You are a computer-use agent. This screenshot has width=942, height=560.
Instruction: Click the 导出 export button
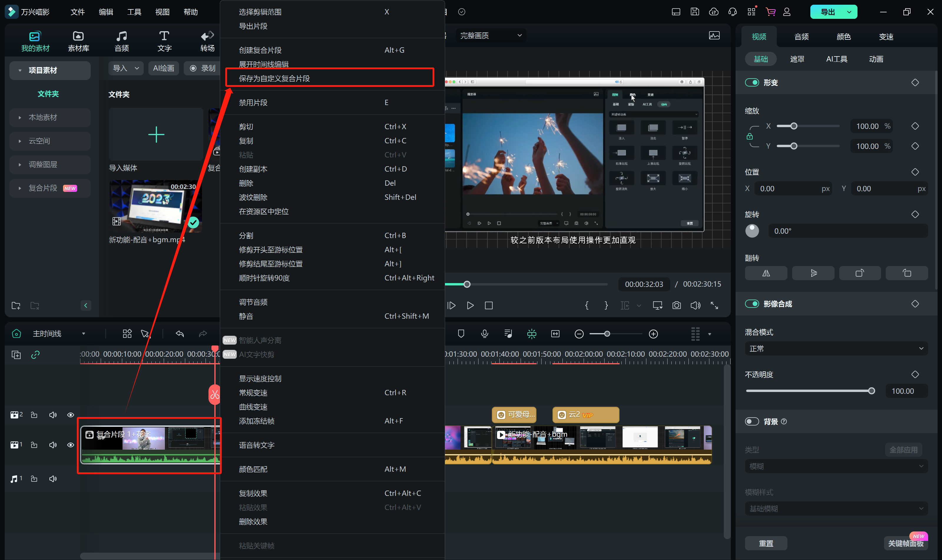[828, 12]
